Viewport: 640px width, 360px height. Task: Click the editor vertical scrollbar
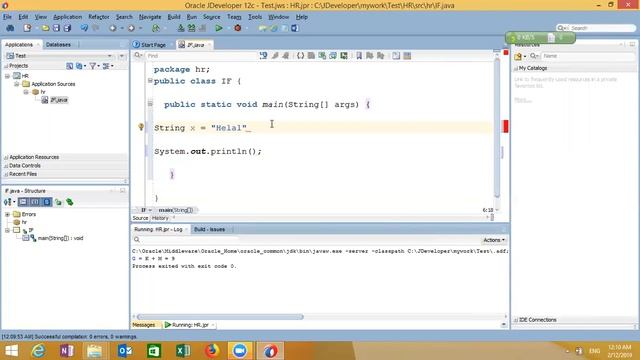[497, 128]
